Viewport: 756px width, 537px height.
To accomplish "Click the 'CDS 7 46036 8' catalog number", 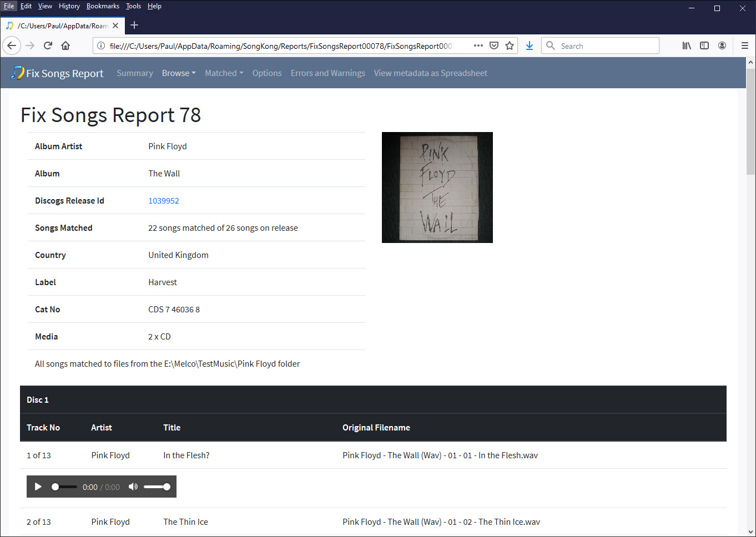I will (174, 309).
